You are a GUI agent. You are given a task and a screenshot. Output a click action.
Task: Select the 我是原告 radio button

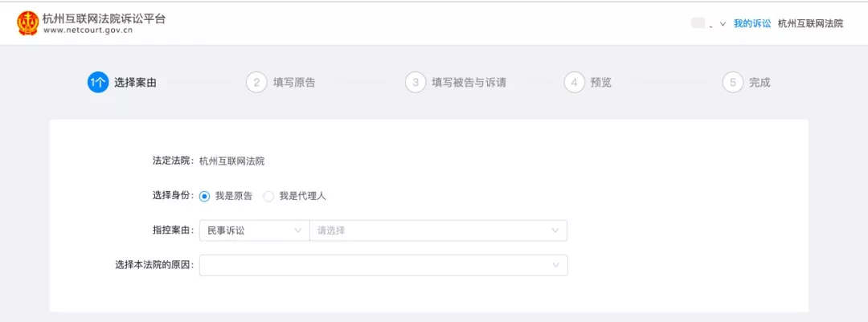(x=204, y=196)
